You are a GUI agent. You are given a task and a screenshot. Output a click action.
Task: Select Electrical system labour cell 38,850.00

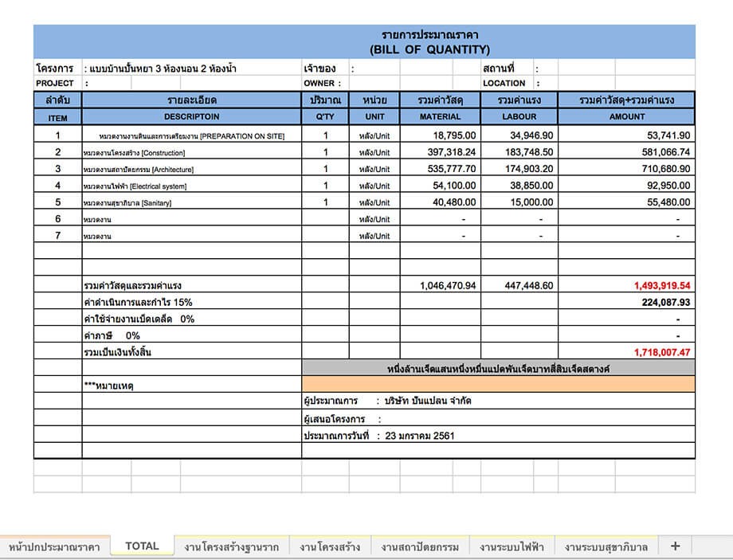(519, 186)
